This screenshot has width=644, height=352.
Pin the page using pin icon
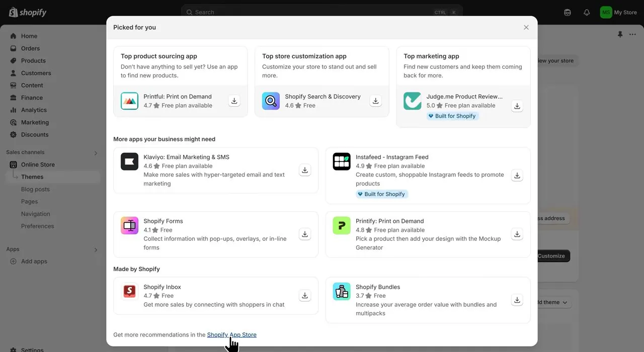tap(620, 34)
